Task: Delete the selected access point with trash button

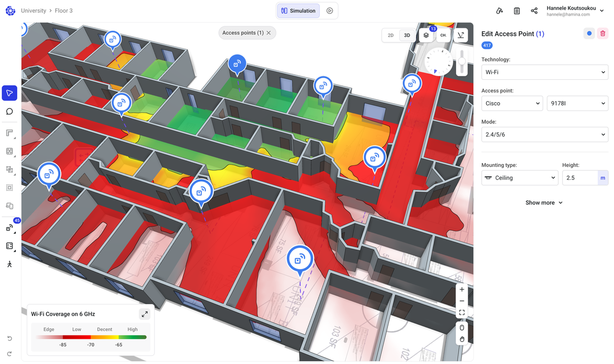Action: [603, 33]
